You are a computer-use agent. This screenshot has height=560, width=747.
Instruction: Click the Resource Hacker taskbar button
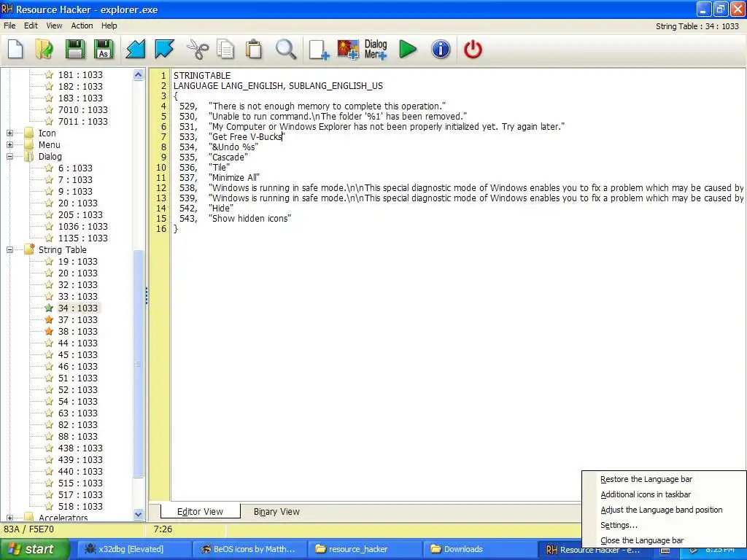tap(594, 549)
